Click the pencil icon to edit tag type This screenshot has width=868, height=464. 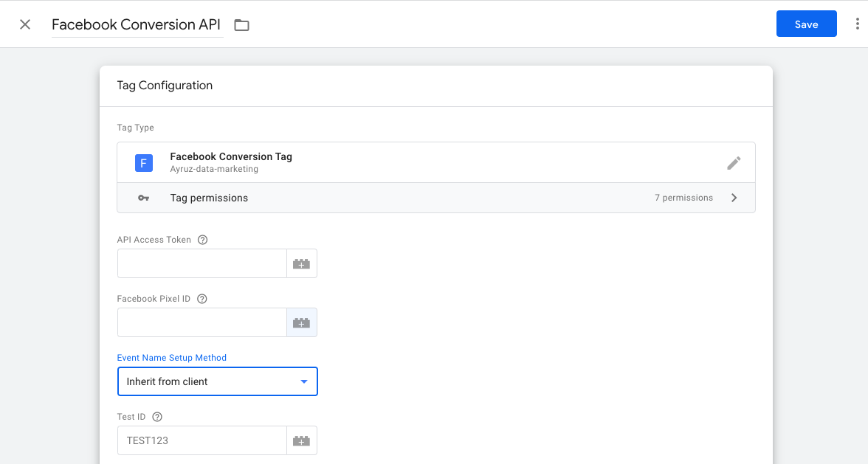point(734,162)
